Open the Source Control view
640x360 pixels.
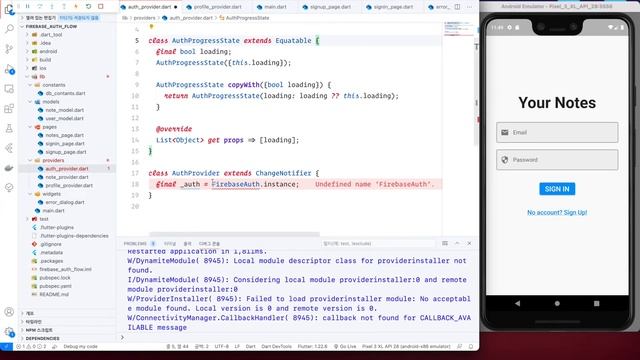[9, 49]
